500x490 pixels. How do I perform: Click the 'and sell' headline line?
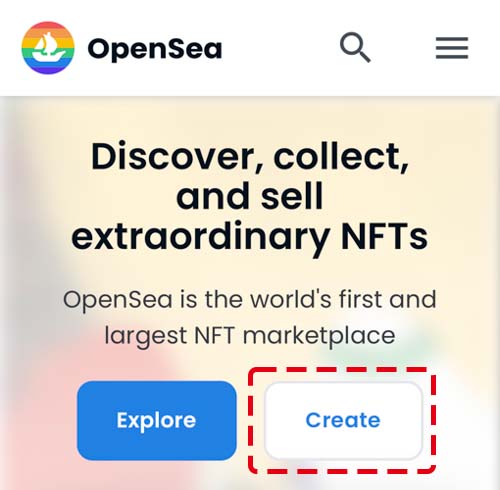point(250,196)
